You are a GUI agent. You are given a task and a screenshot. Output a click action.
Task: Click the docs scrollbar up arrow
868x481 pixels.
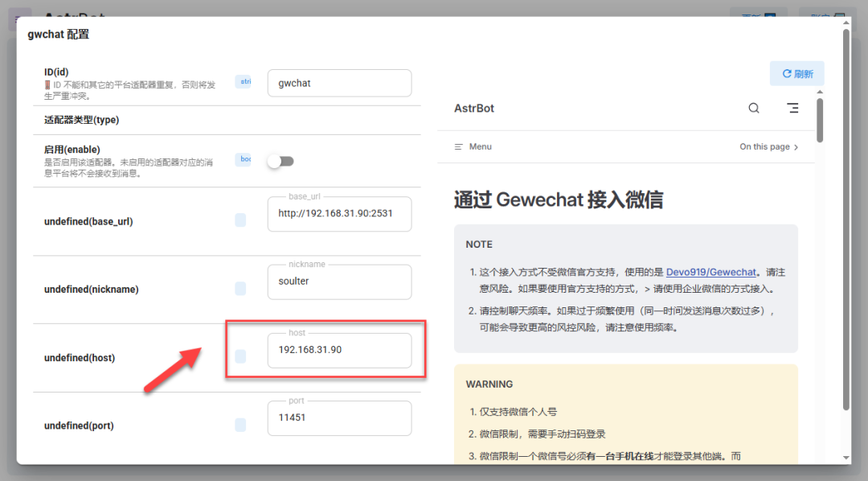pyautogui.click(x=820, y=92)
